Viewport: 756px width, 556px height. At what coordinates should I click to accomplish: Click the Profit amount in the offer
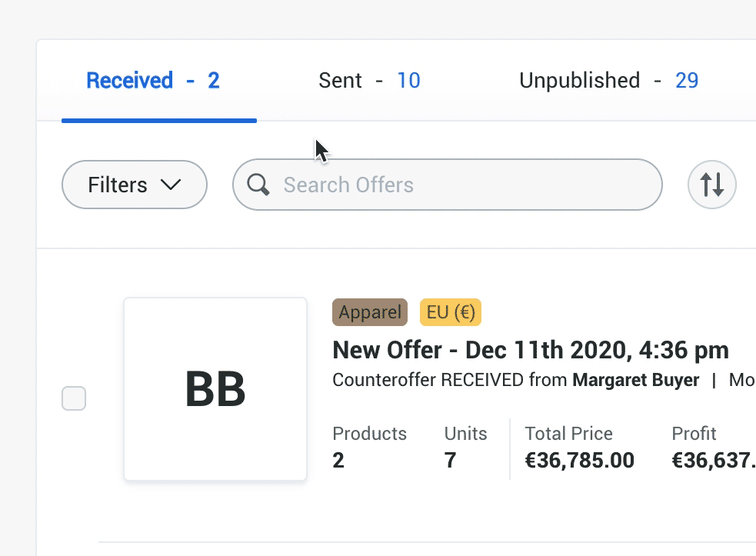click(713, 461)
